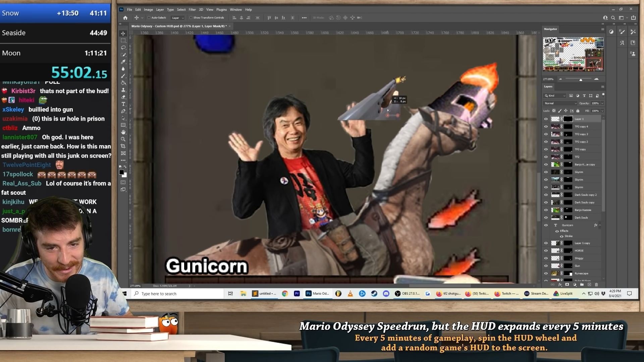
Task: Check Show Transform Controls
Action: click(191, 17)
